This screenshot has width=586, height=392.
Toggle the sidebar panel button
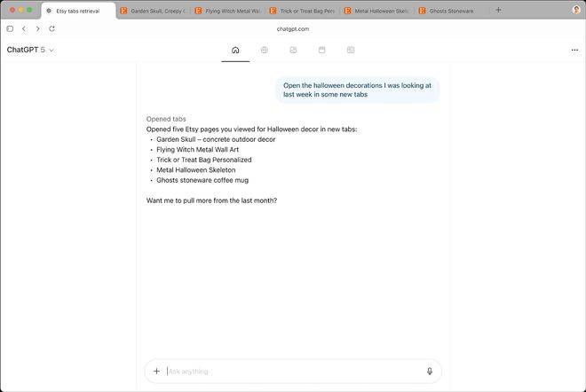coord(10,28)
